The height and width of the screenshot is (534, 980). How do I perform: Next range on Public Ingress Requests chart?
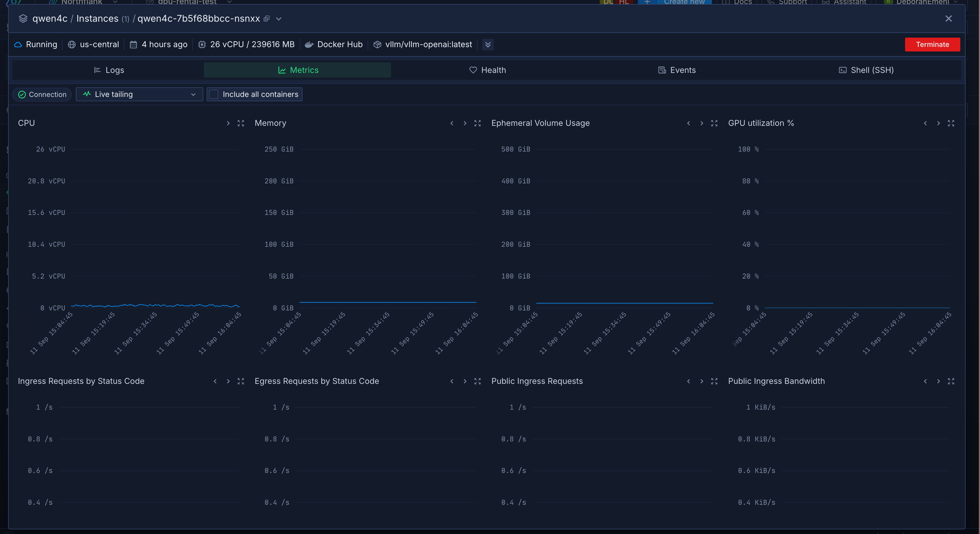coord(702,381)
